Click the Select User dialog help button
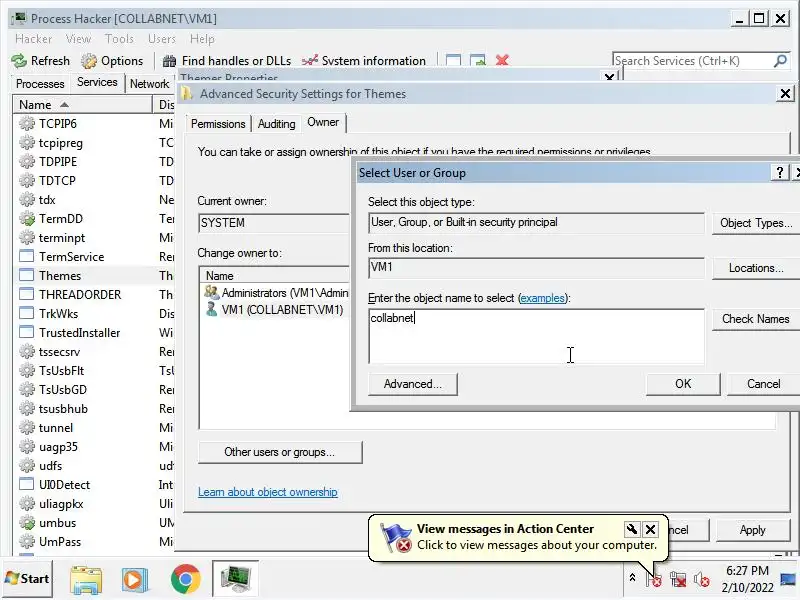 780,172
